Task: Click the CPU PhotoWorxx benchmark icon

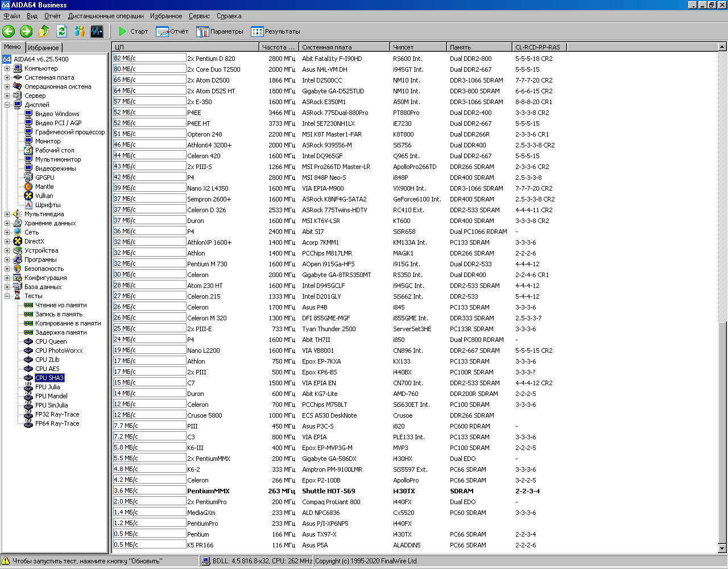Action: pyautogui.click(x=28, y=351)
